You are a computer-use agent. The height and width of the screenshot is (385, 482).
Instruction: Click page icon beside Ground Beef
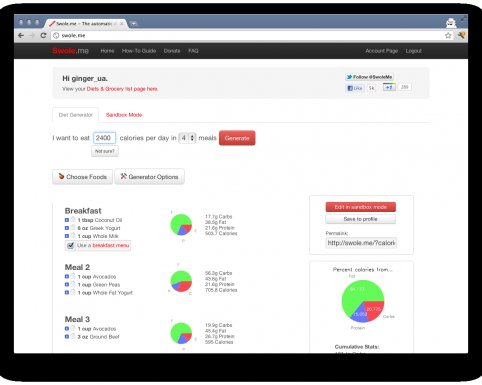click(73, 336)
